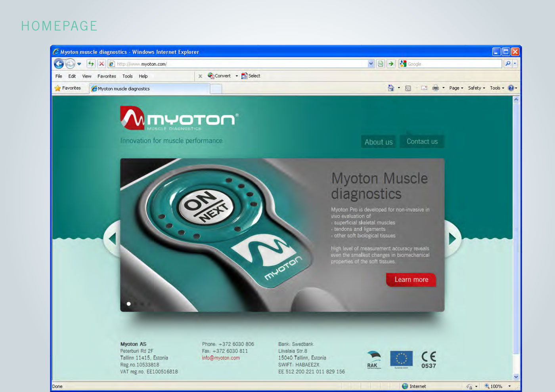Screen dimensions: 555x392
Task: Open the search provider options dropdown
Action: click(515, 64)
